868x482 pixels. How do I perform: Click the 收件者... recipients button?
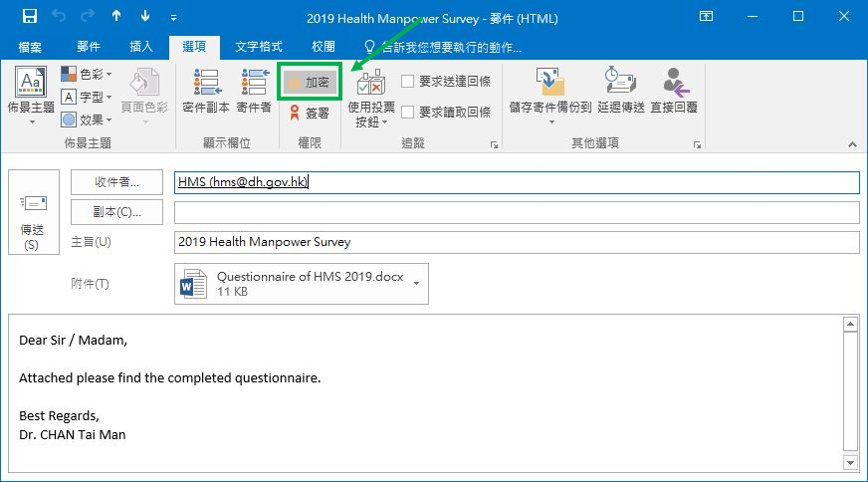click(116, 182)
